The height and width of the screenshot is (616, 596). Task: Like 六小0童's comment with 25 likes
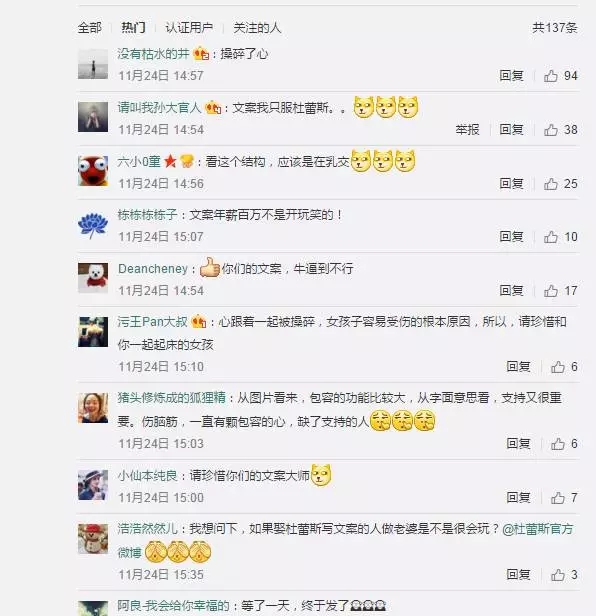551,183
